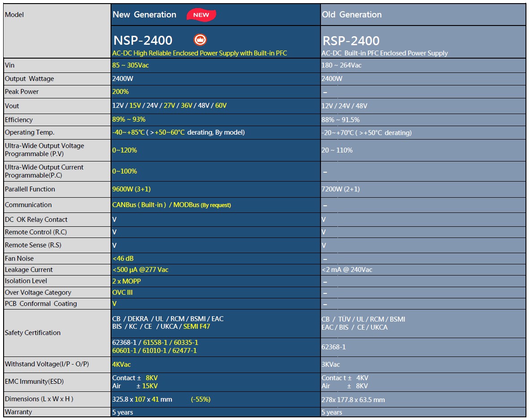530x420 pixels.
Task: Select the NSP-2400 yellow description subtitle
Action: [200, 53]
